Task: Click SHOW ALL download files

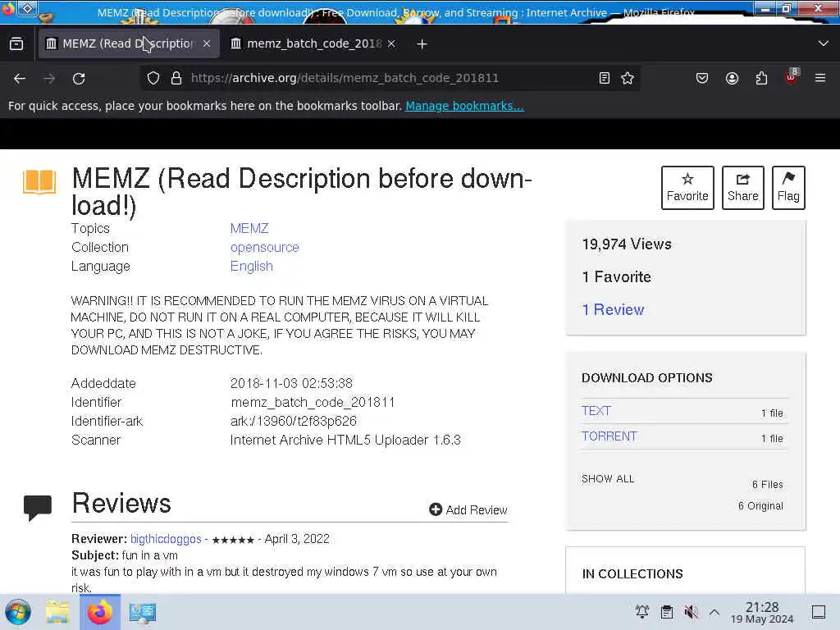Action: pyautogui.click(x=608, y=479)
